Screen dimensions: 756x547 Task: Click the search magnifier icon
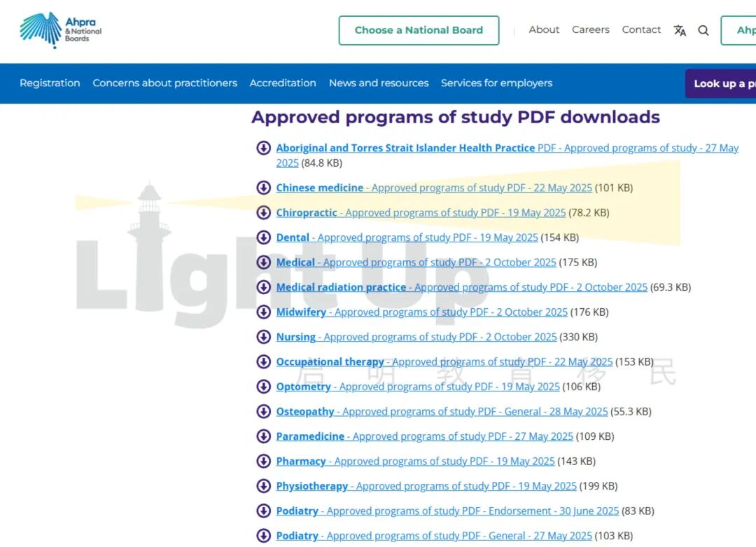tap(703, 30)
